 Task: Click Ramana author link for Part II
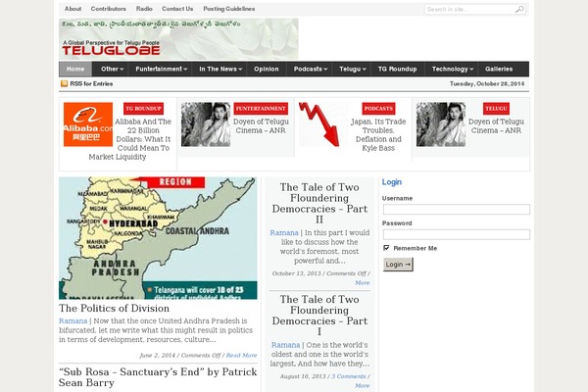pyautogui.click(x=284, y=233)
